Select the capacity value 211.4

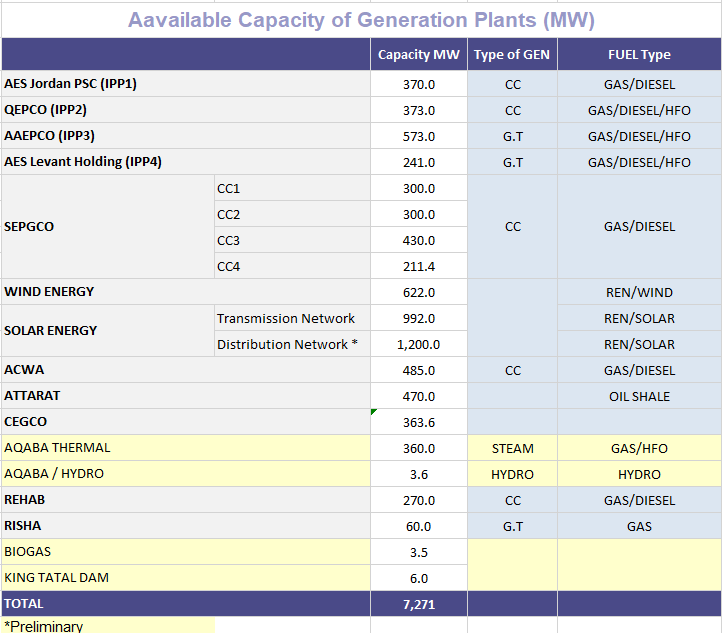tap(419, 266)
